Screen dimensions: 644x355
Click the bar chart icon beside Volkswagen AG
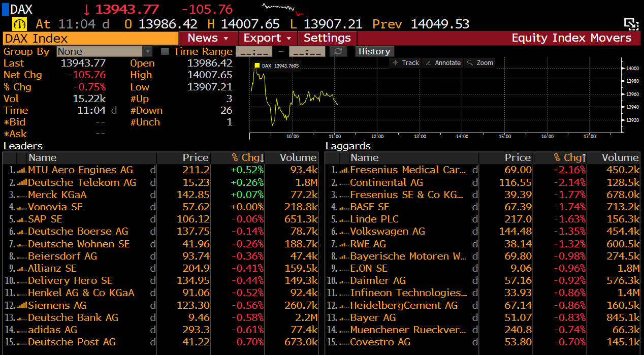pyautogui.click(x=344, y=232)
